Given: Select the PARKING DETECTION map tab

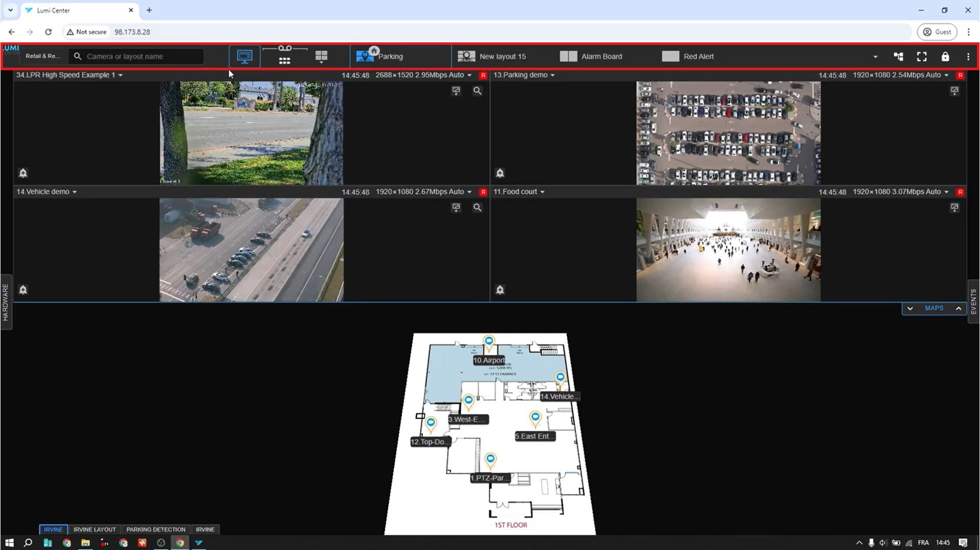Looking at the screenshot, I should [156, 529].
